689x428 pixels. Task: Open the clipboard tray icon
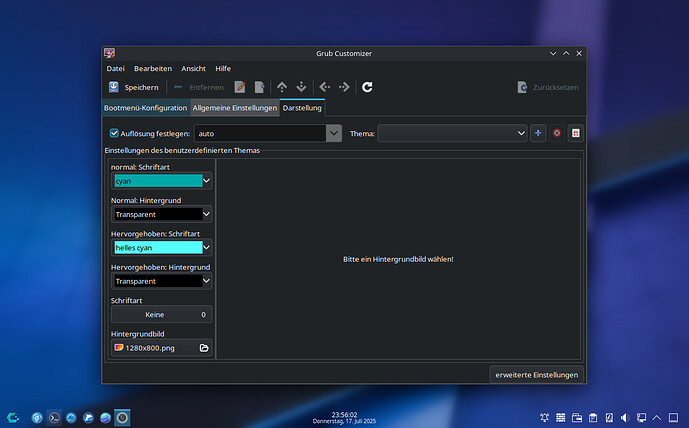point(593,417)
